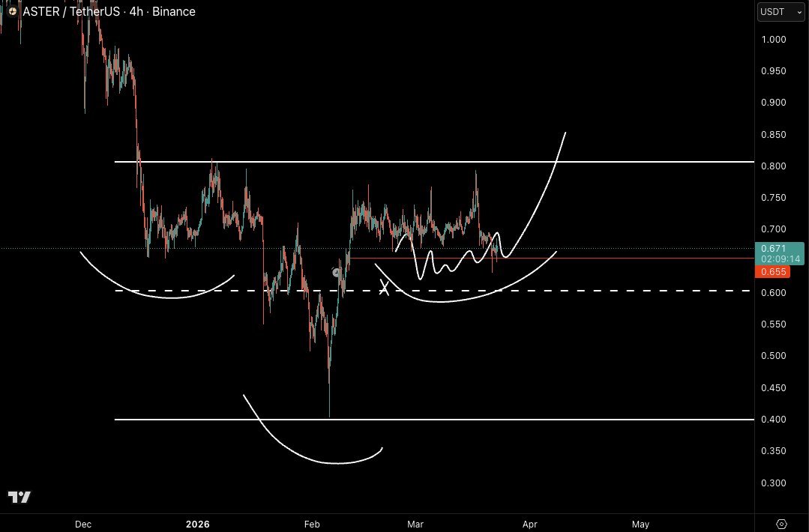Click the 0.850 price axis label
Screen dimensions: 809x532
pos(774,135)
